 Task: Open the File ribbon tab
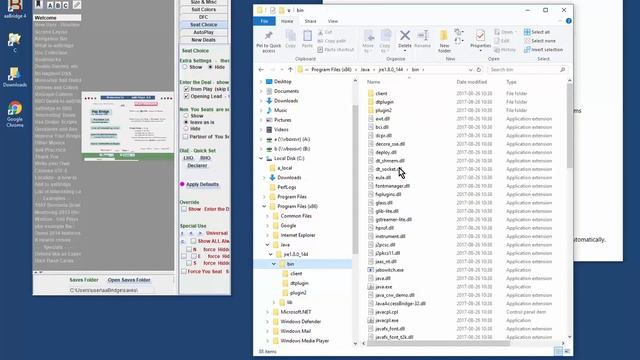pos(264,21)
